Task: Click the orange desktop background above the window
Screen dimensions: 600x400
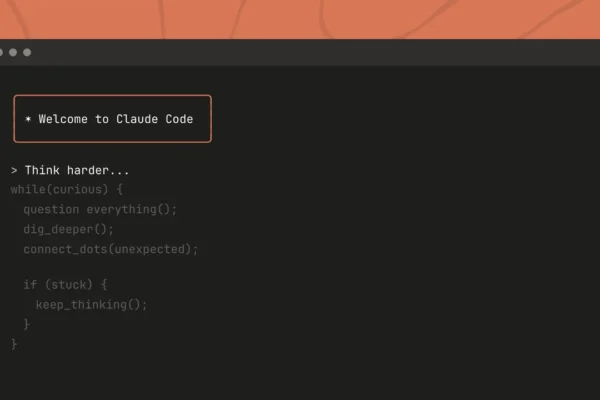Action: coord(300,18)
